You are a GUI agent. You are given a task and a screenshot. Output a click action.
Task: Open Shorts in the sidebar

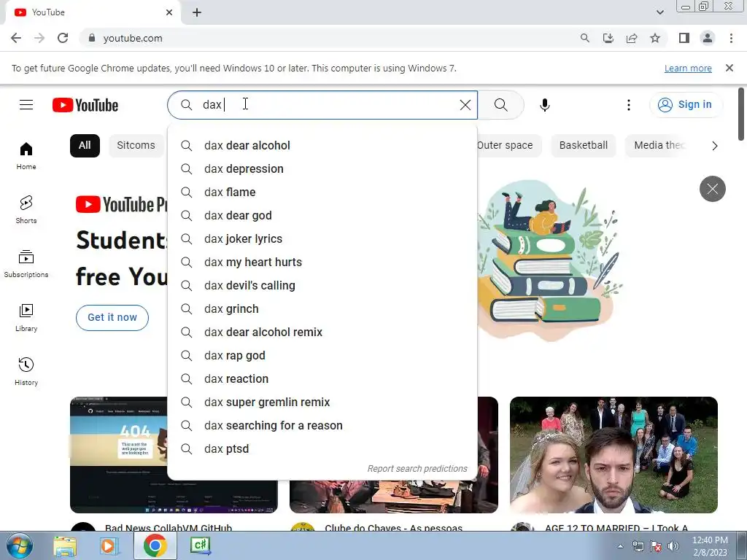[x=26, y=209]
